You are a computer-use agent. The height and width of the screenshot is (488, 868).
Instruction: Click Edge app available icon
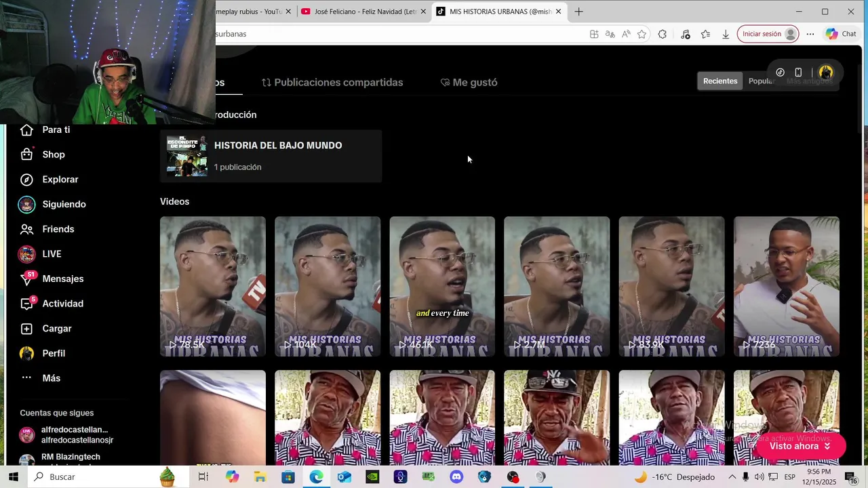click(x=594, y=34)
